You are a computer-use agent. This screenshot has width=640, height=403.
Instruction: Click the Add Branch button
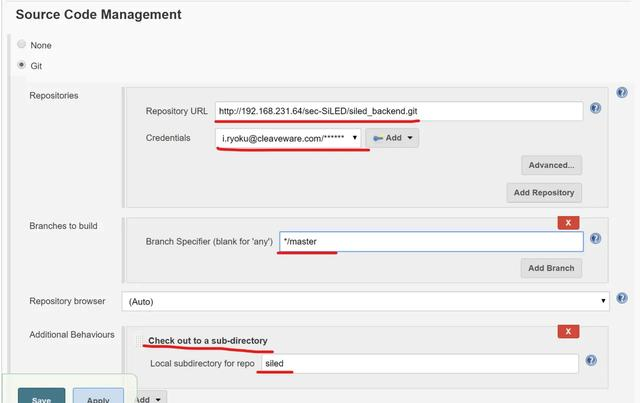551,268
